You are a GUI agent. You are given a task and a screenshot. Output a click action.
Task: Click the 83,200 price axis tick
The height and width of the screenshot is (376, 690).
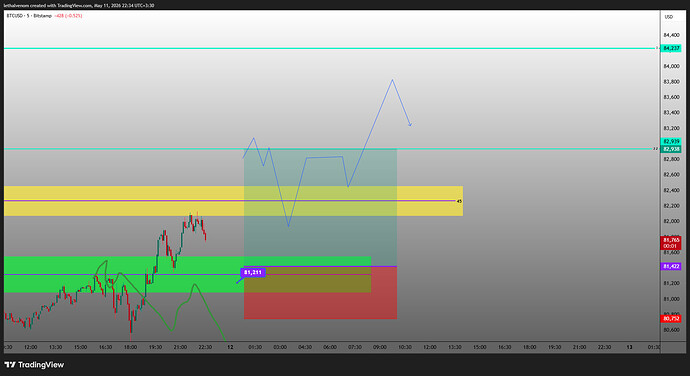pyautogui.click(x=672, y=129)
